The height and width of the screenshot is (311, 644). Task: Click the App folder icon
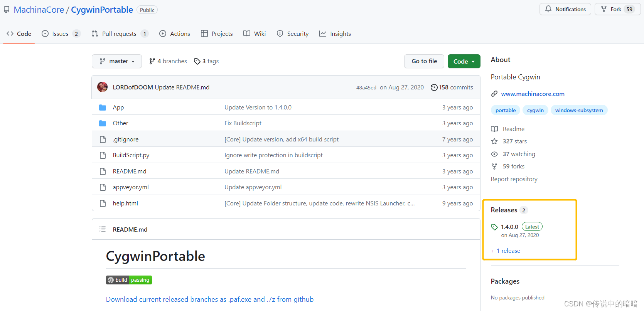click(103, 108)
